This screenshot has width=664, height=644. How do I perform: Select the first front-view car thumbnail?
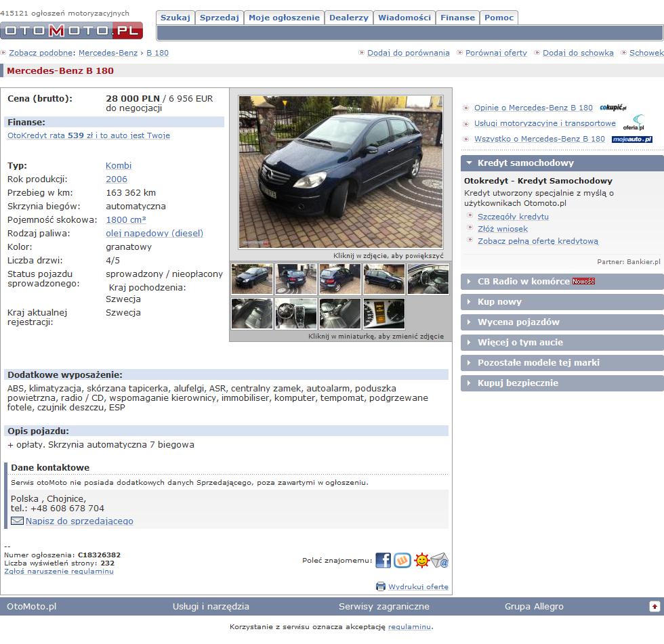click(x=252, y=279)
